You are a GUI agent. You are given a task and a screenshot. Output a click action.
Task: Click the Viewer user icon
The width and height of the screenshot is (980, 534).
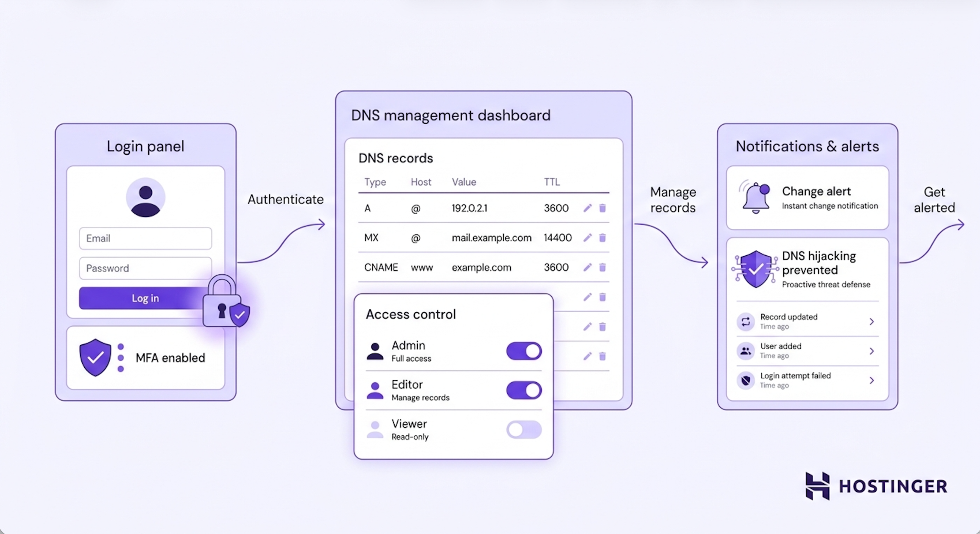375,430
